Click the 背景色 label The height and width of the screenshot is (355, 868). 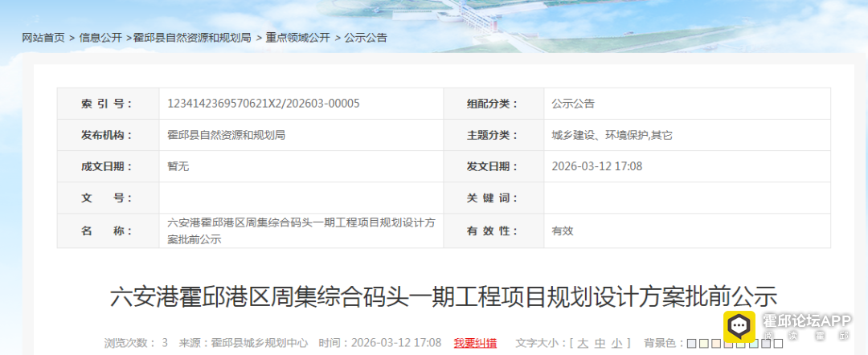663,344
